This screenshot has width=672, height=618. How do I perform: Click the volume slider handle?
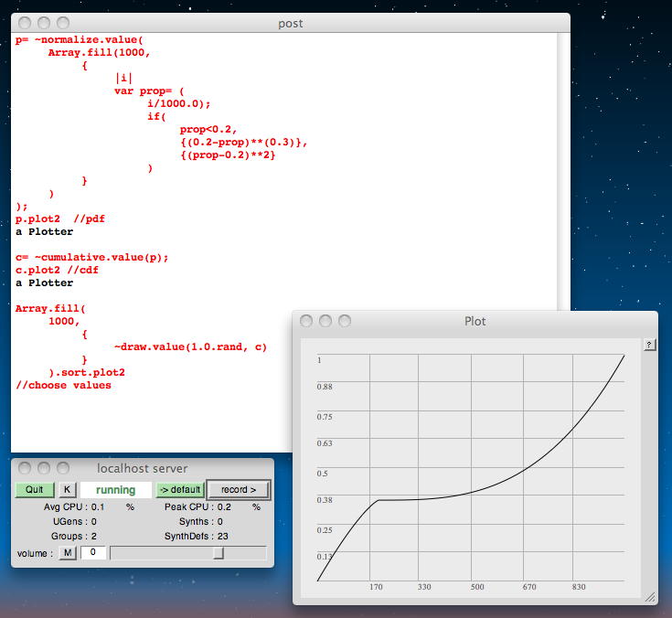[x=219, y=553]
